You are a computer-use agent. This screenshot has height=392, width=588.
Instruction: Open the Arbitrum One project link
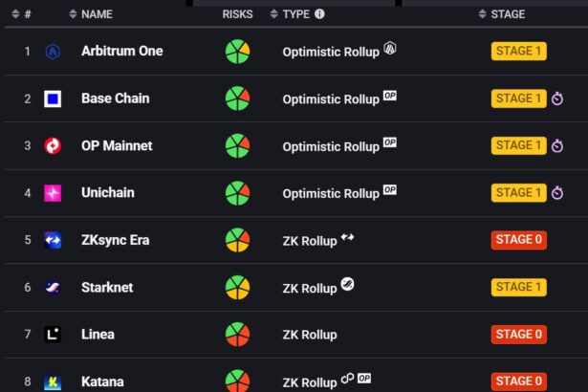pos(121,52)
